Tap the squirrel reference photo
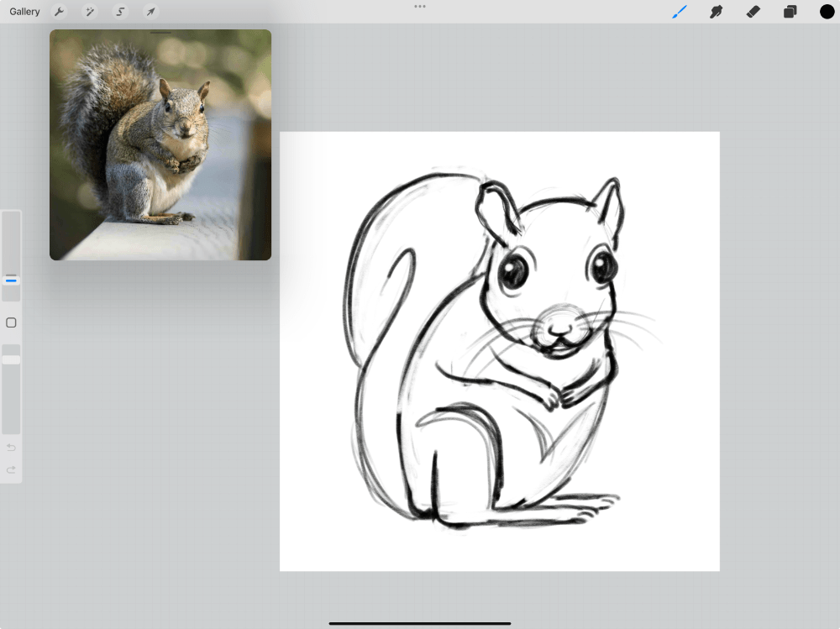 160,147
